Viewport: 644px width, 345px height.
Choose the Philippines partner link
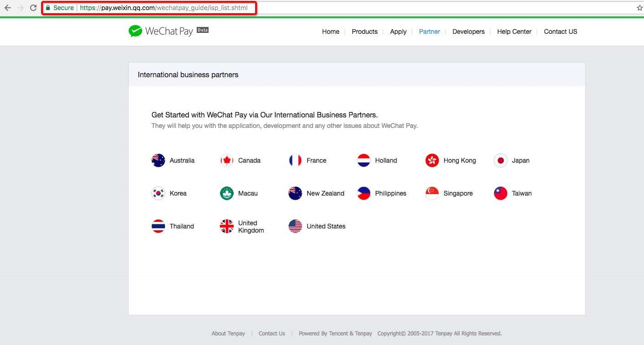(x=391, y=193)
